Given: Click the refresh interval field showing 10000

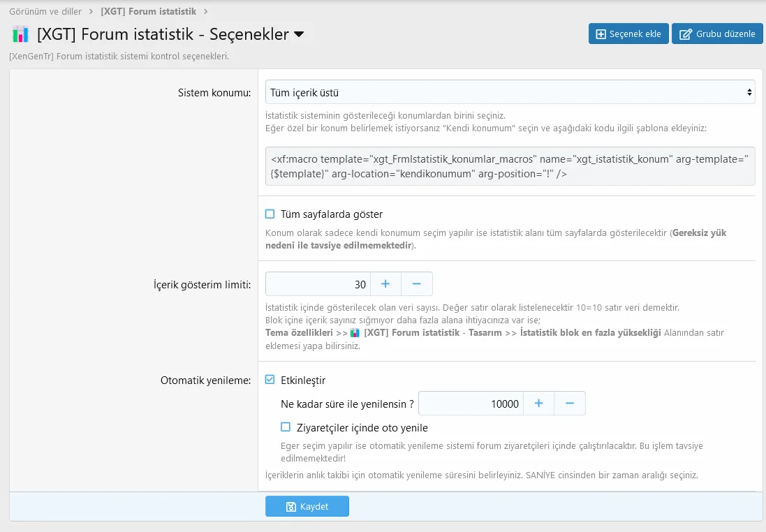Looking at the screenshot, I should click(x=471, y=404).
